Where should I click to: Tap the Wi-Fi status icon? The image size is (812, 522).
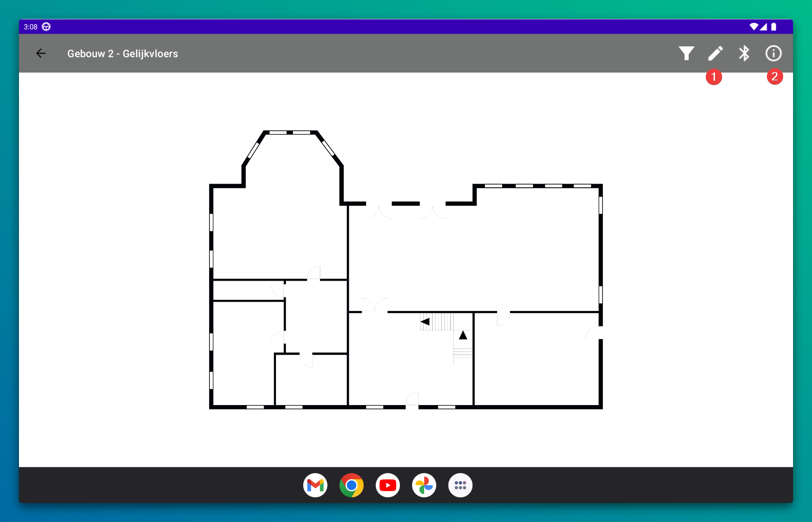[753, 27]
